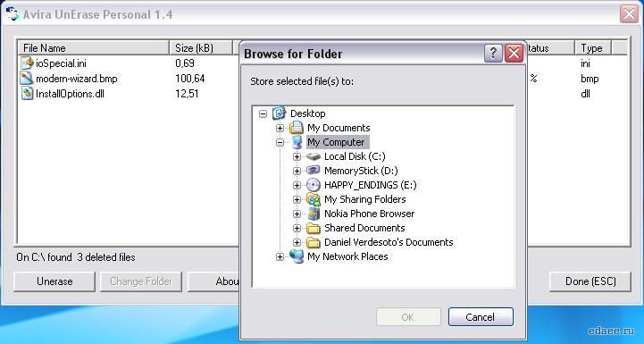Image resolution: width=644 pixels, height=344 pixels.
Task: Click the Cancel button in dialog
Action: click(x=481, y=317)
